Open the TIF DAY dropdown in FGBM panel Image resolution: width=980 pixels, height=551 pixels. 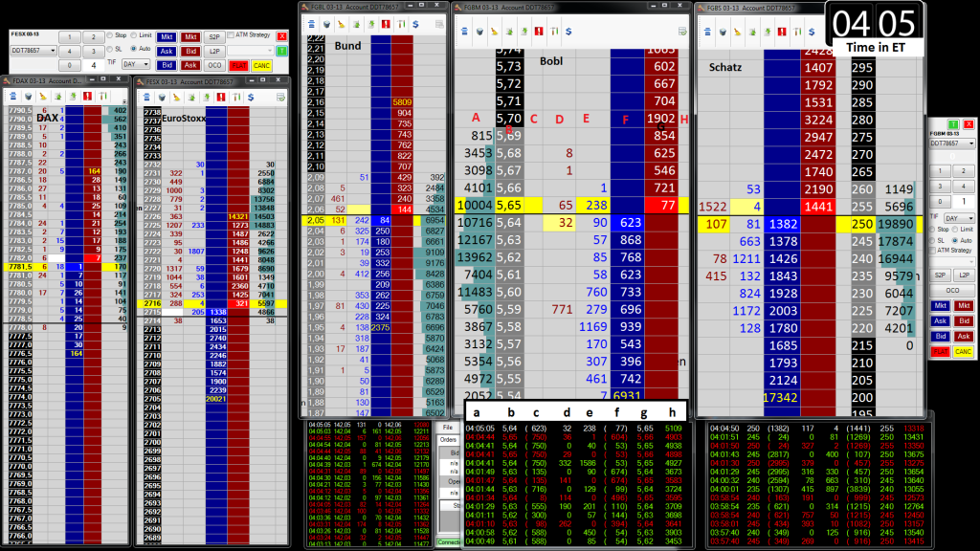(x=959, y=218)
